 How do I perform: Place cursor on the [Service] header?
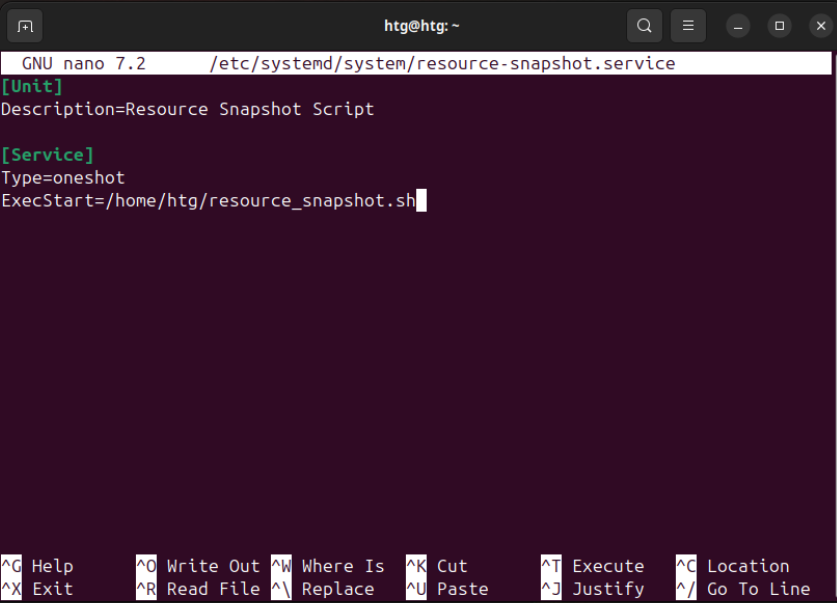click(x=48, y=155)
